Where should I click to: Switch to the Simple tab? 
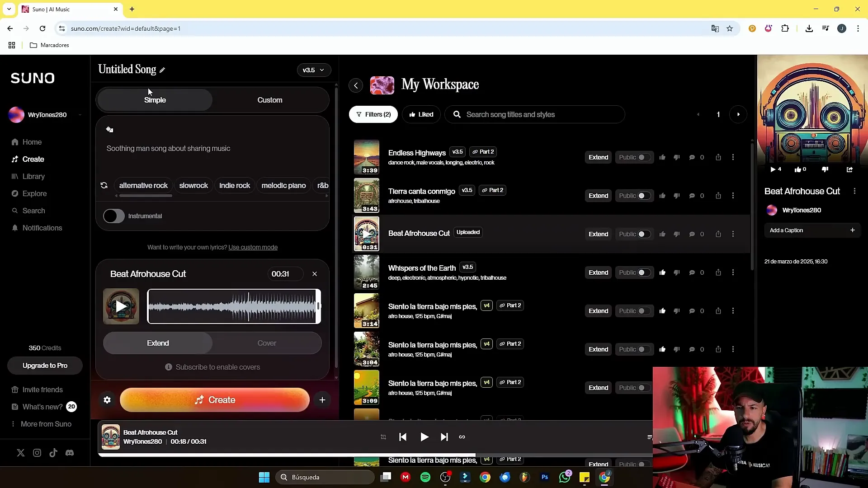[x=155, y=100]
